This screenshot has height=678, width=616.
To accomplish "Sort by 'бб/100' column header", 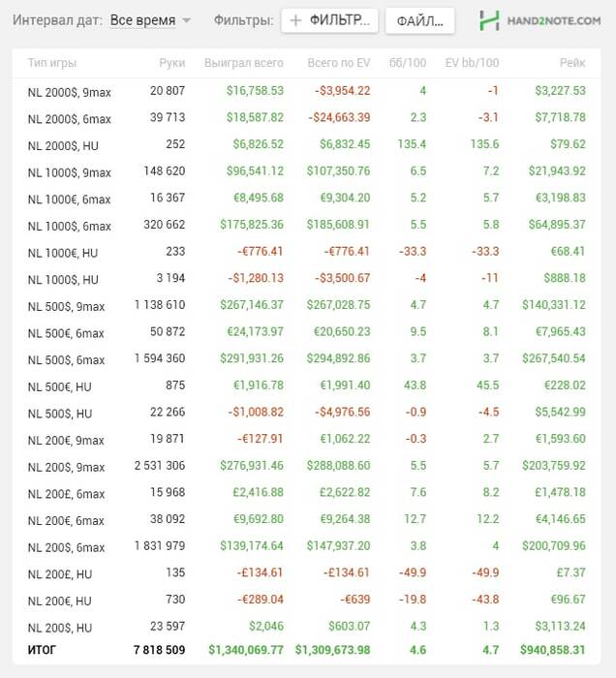I will tap(407, 63).
